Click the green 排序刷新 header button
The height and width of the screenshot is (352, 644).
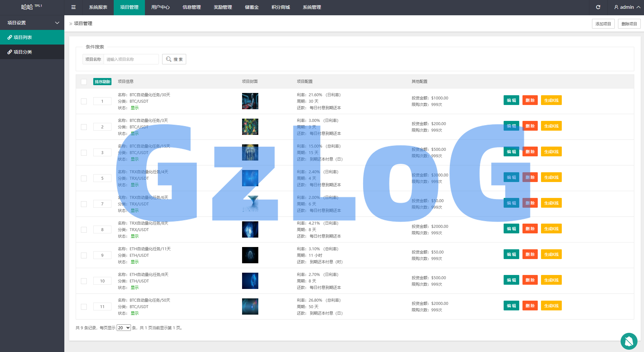102,82
